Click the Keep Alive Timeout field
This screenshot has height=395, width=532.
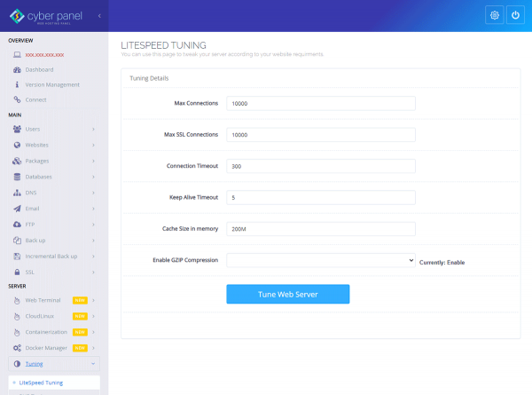321,197
